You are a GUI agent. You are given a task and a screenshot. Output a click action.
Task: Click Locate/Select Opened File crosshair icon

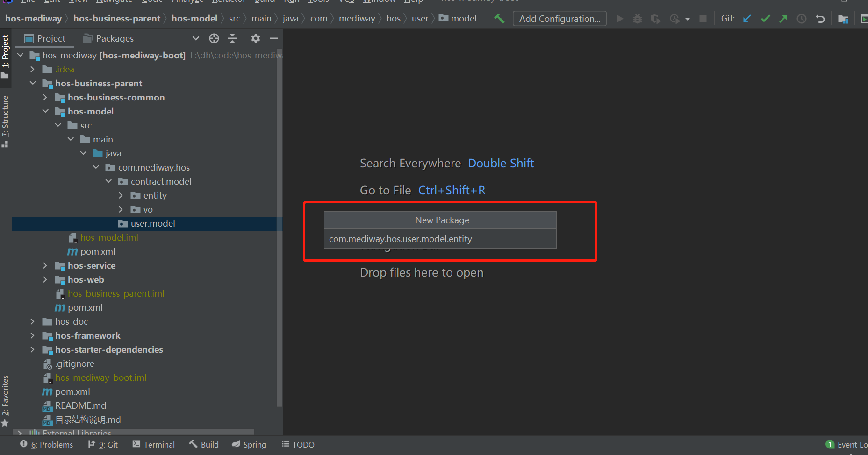point(214,38)
